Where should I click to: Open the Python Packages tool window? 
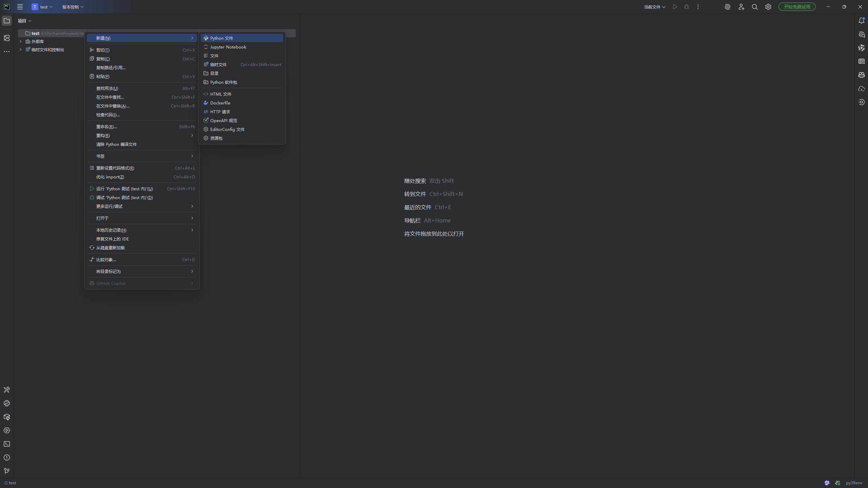click(x=7, y=417)
